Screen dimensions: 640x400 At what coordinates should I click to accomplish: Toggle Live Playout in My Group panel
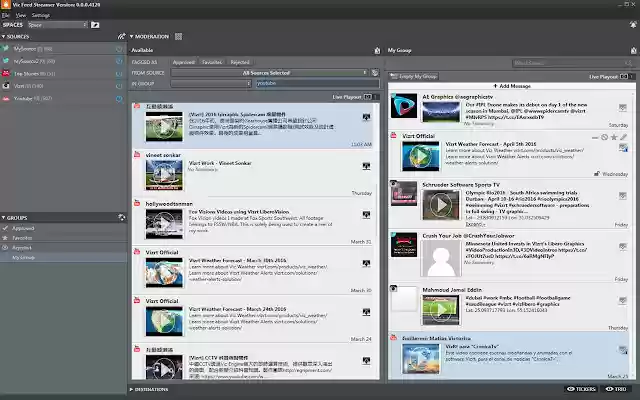tap(624, 76)
